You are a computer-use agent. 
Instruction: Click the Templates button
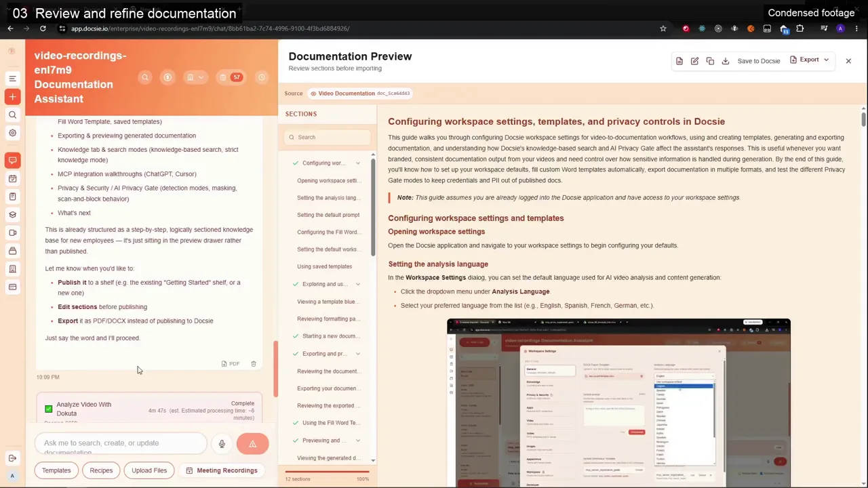[x=56, y=470]
